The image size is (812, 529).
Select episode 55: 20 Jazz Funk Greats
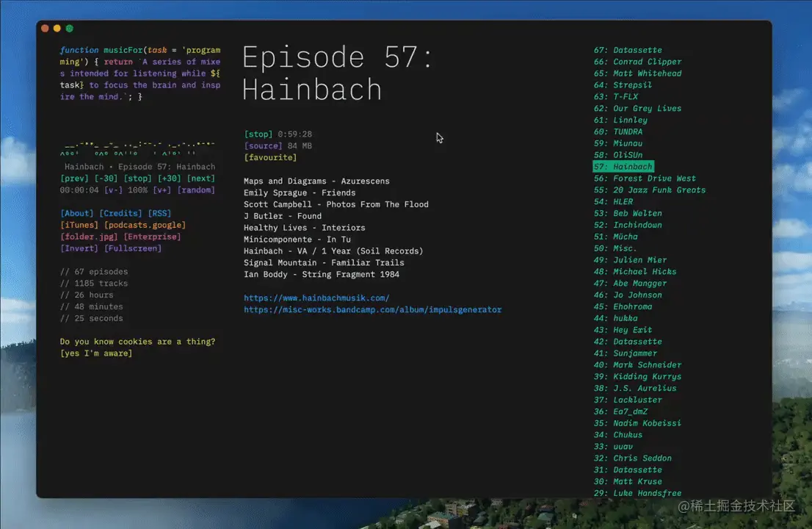(x=650, y=190)
